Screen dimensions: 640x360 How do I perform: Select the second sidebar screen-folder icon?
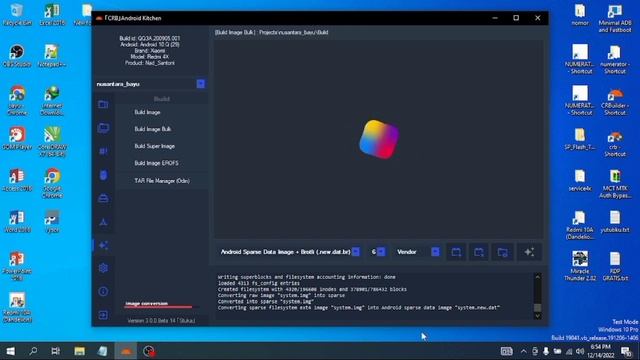coord(103,128)
